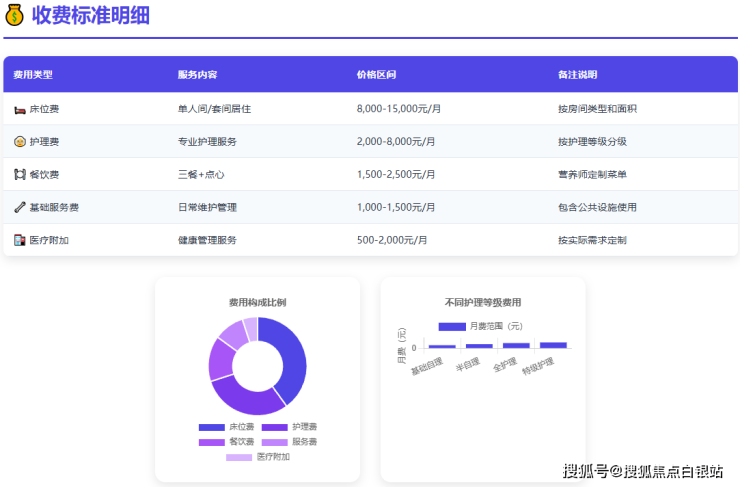Viewport: 740px width, 487px height.
Task: Click the meal icon beside 餐饮费
Action: click(20, 174)
